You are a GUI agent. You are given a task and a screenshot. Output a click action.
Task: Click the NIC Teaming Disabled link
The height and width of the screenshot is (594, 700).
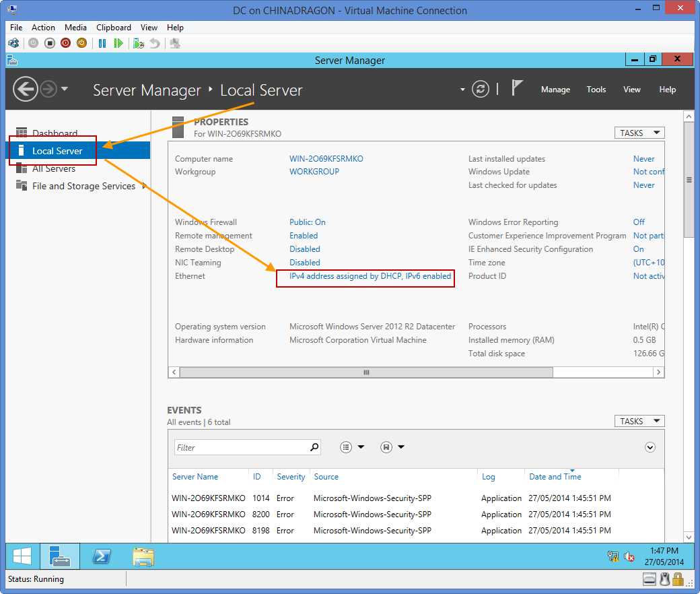(304, 262)
